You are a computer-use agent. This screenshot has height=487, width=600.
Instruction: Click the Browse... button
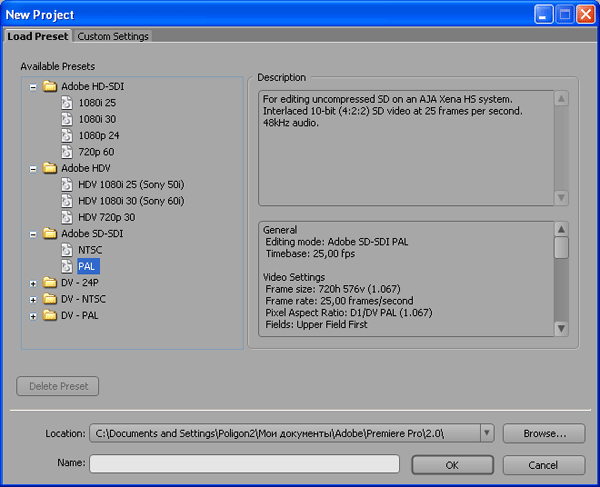click(543, 433)
